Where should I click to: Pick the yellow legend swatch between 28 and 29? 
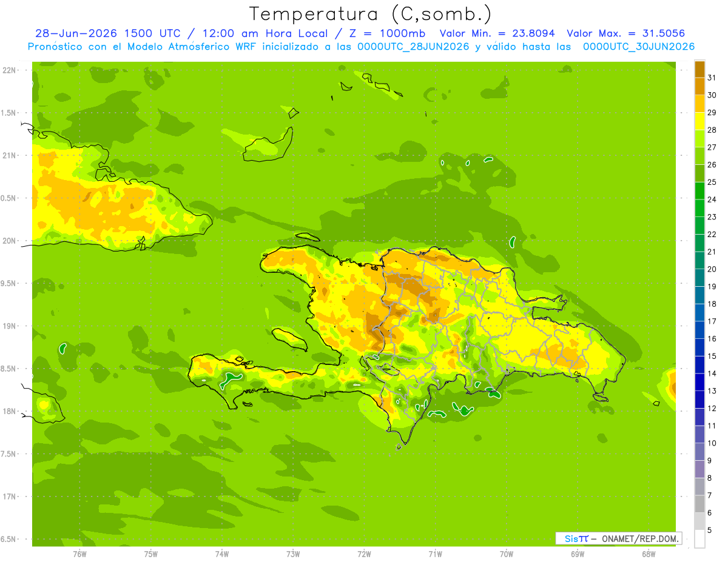pyautogui.click(x=699, y=121)
